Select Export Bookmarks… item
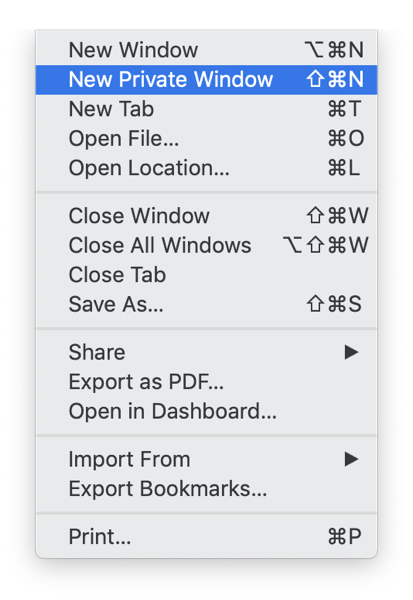The height and width of the screenshot is (600, 413). (206, 489)
